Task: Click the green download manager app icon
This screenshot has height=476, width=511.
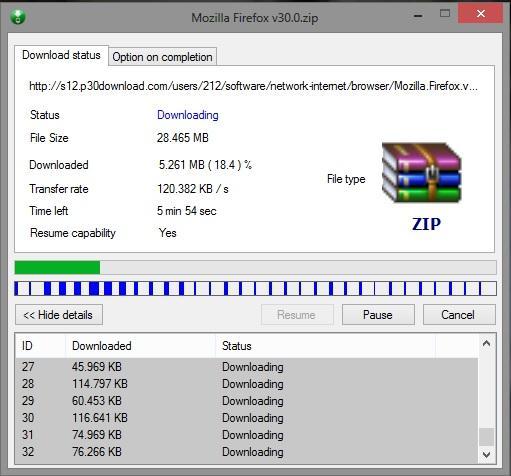Action: coord(18,16)
